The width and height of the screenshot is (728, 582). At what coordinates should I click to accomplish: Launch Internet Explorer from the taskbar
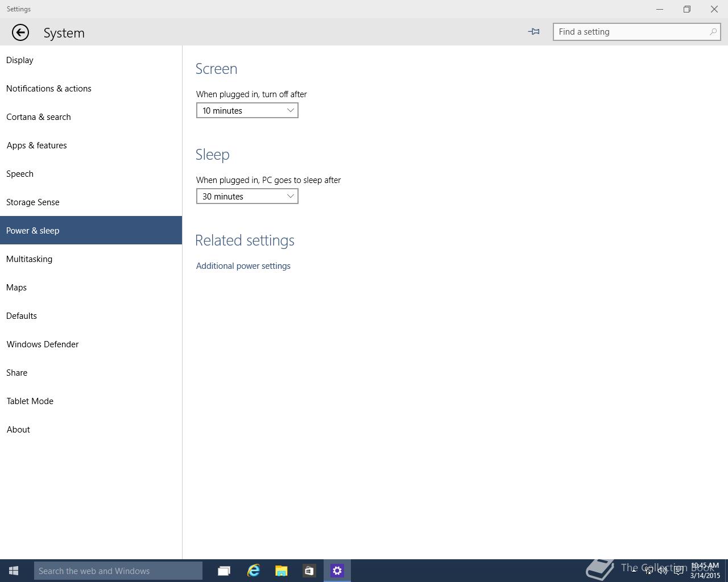pos(253,571)
